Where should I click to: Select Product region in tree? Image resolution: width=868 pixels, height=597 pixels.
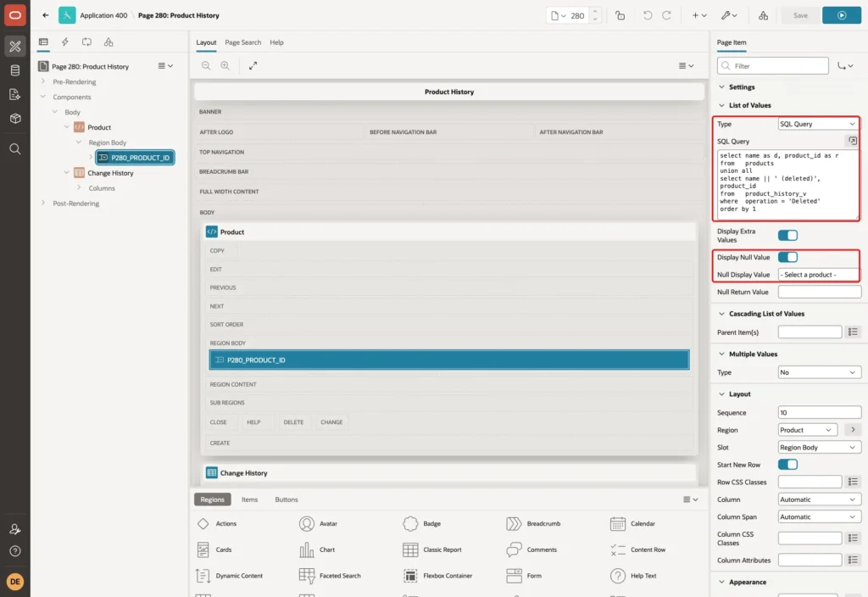[99, 127]
